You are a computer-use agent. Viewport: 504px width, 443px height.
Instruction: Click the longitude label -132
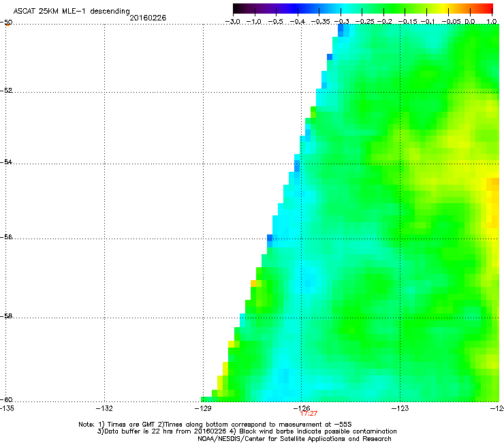[104, 408]
